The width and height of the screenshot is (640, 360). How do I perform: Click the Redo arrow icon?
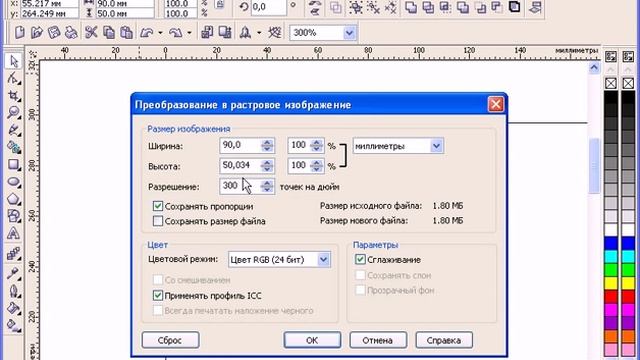click(176, 33)
